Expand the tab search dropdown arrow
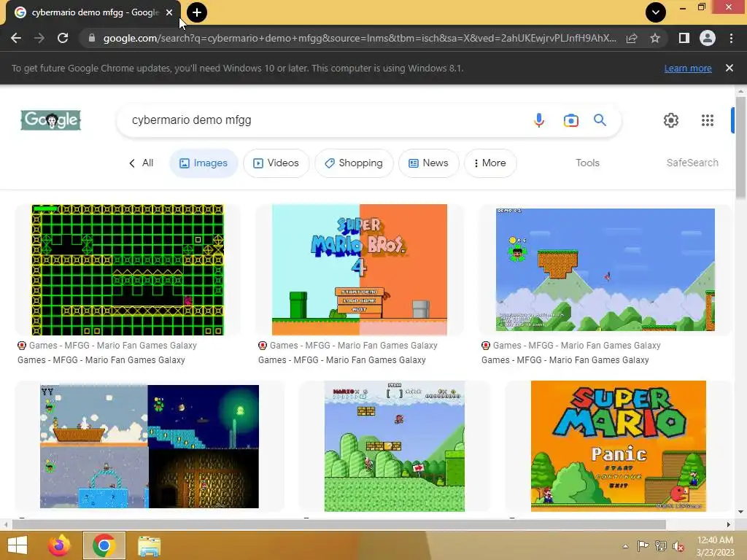This screenshot has width=747, height=560. click(x=656, y=12)
